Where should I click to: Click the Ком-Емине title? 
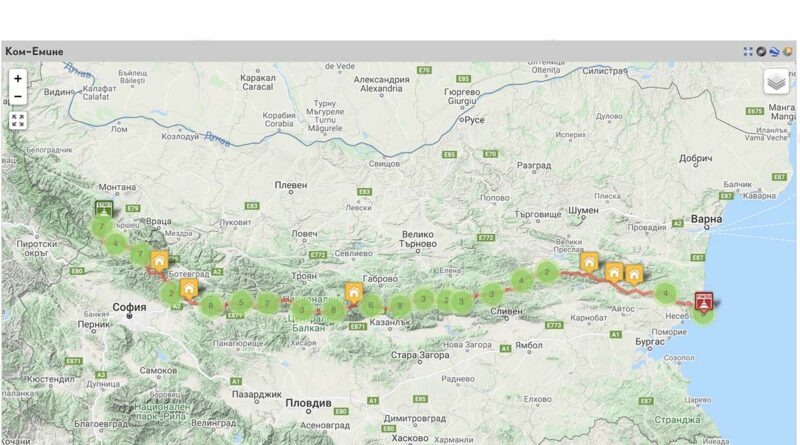(34, 52)
